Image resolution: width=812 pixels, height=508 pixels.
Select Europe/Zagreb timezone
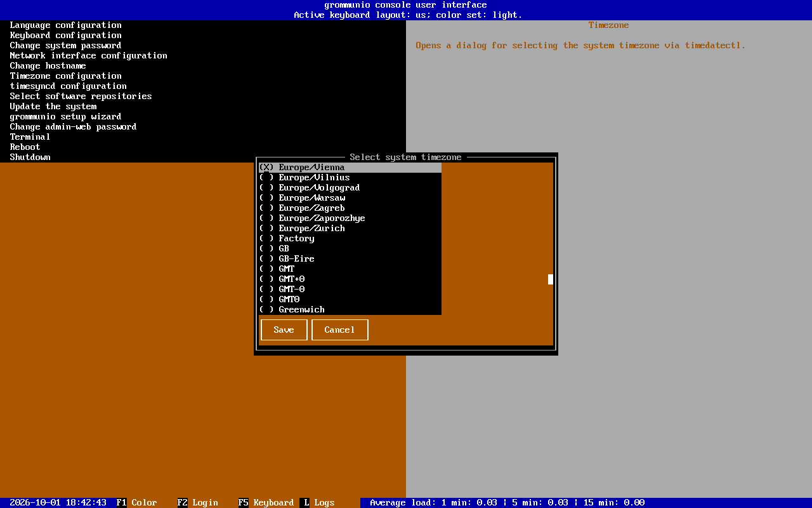coord(350,208)
